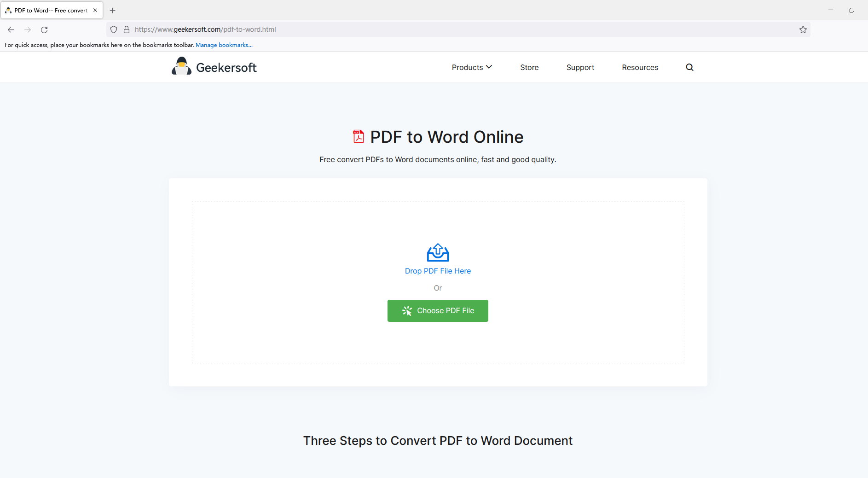Click the 'Or' separator text

(438, 288)
